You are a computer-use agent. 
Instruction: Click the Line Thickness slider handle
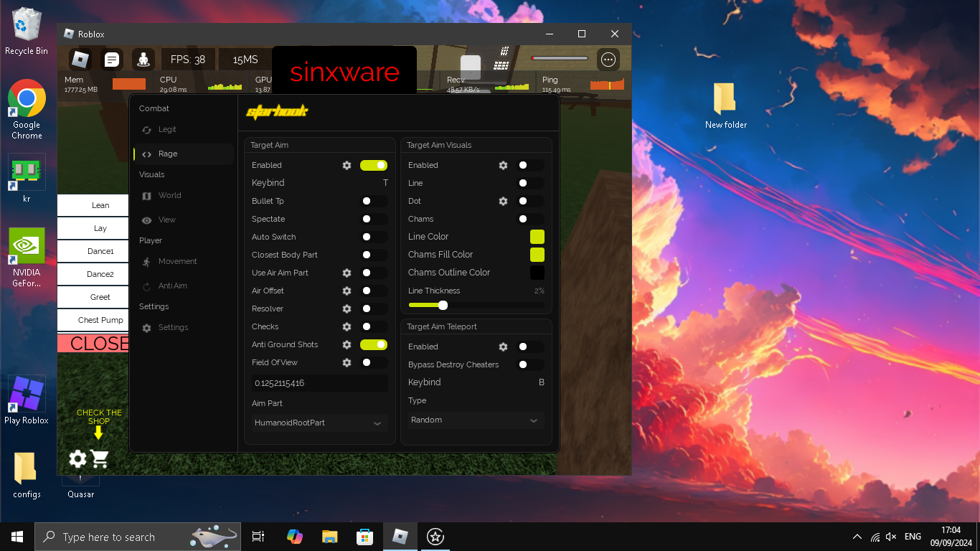pyautogui.click(x=443, y=305)
